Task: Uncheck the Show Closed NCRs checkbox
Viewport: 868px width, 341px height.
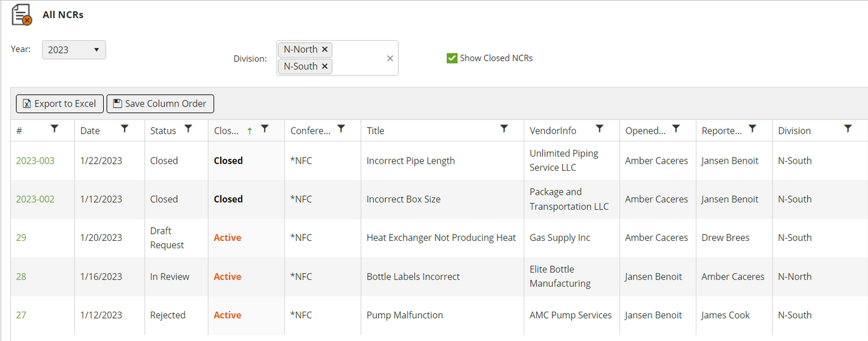Action: point(452,58)
